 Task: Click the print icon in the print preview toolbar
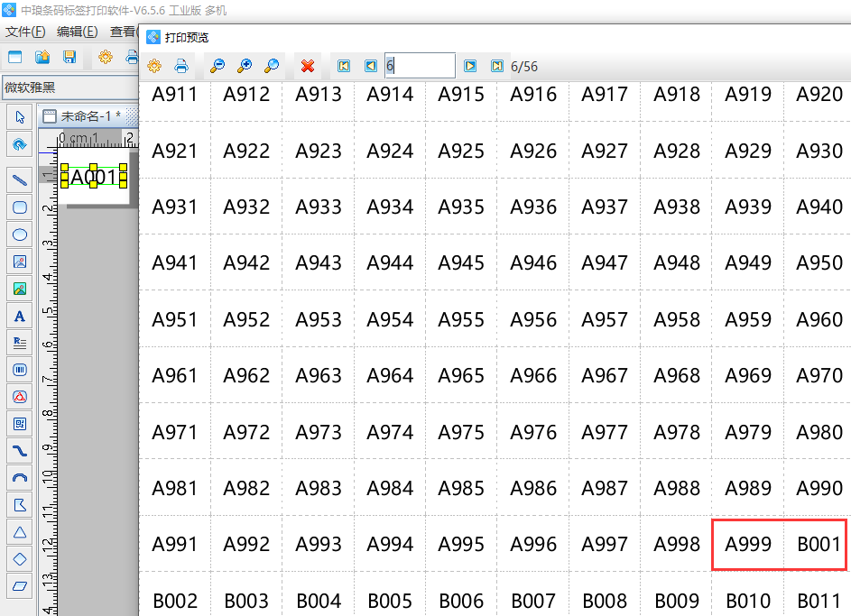point(181,66)
